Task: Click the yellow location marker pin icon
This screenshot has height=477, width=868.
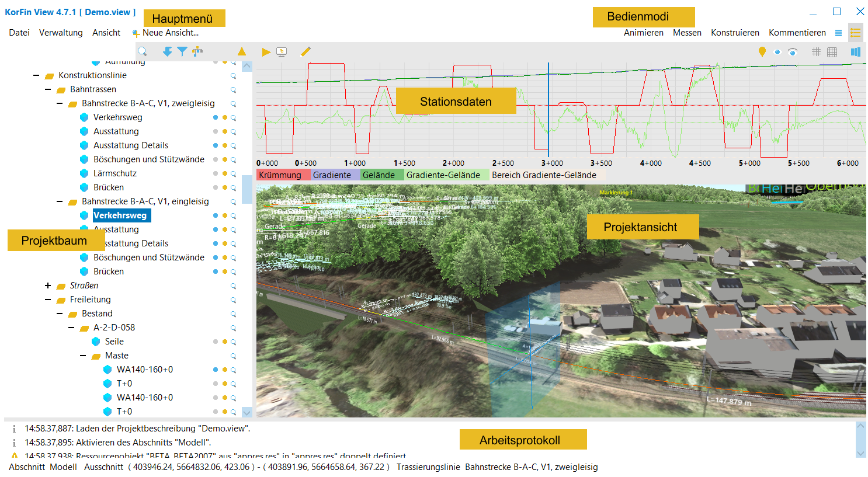Action: click(x=762, y=52)
